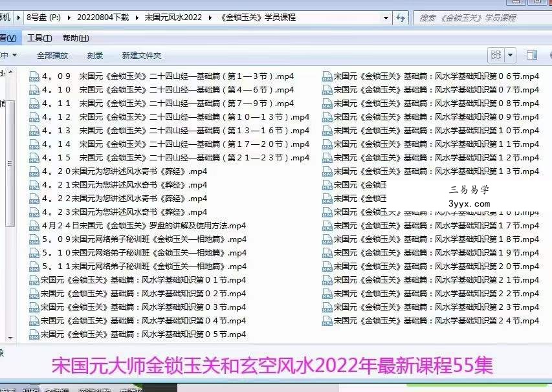Click MP4 icon of 4。21 葬经 file
The width and height of the screenshot is (552, 392).
point(34,185)
